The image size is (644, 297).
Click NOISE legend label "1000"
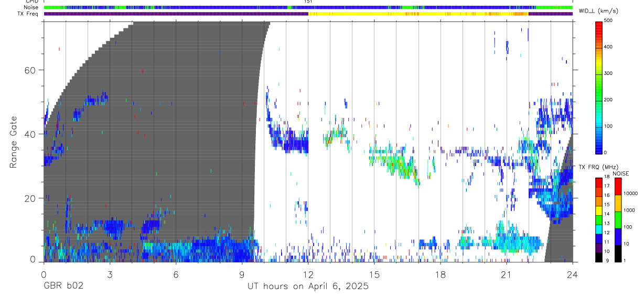pyautogui.click(x=629, y=210)
